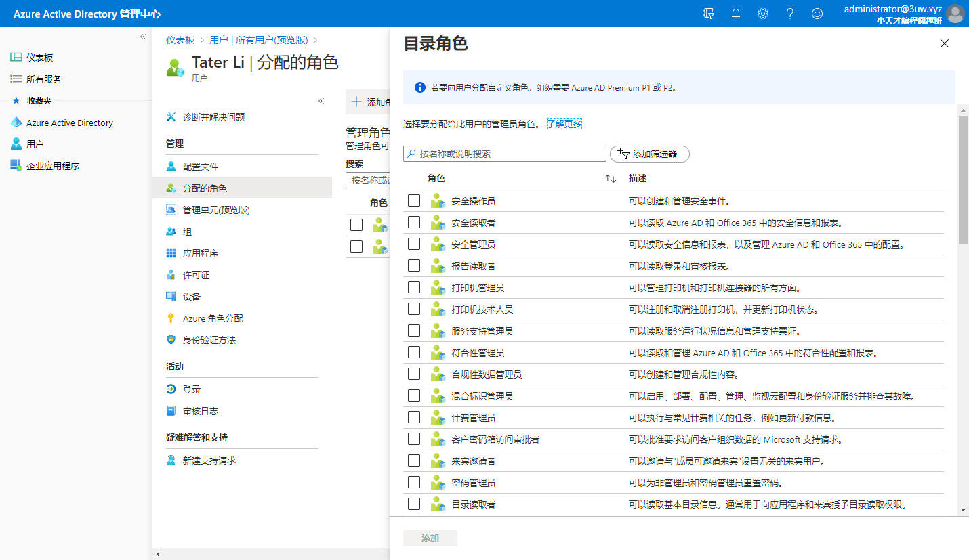Click the Azure 角色分配 key icon

point(171,318)
